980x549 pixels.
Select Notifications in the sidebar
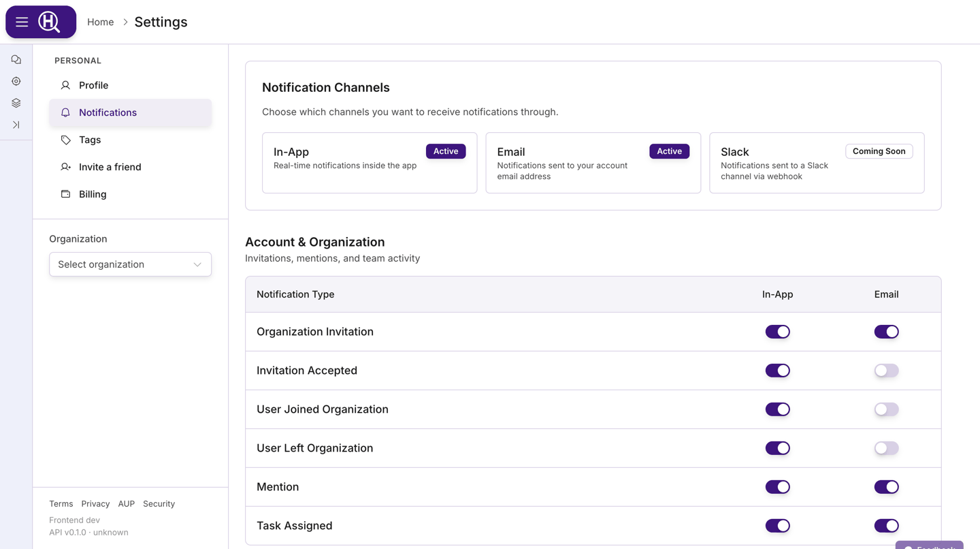[x=130, y=112]
